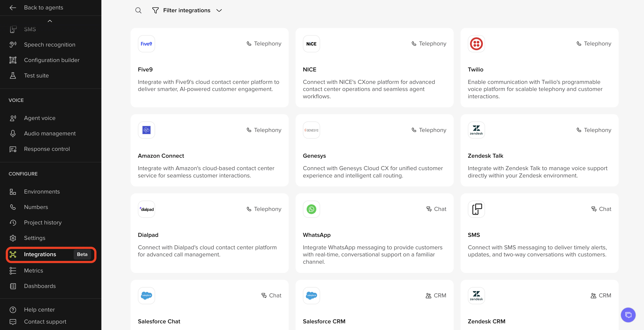Open the Project history clock icon
Screen dimensions: 644x330
pyautogui.click(x=13, y=223)
